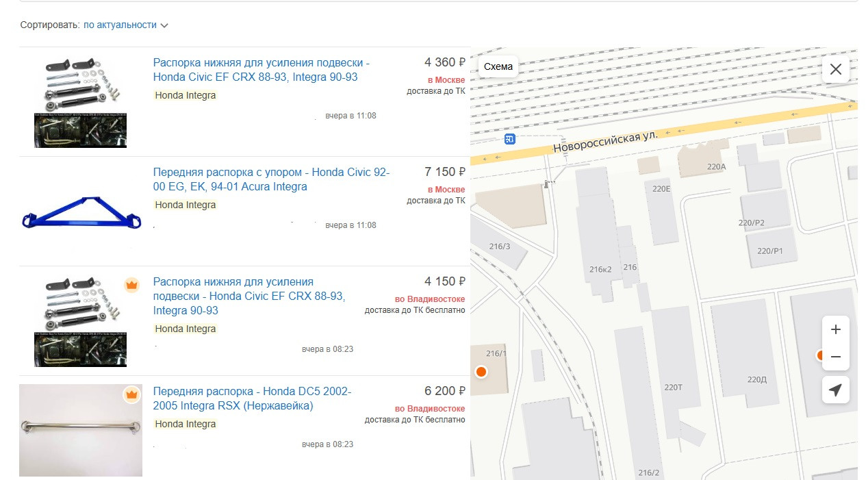Click price "4 150 ₽"
Image resolution: width=868 pixels, height=480 pixels.
tap(445, 281)
